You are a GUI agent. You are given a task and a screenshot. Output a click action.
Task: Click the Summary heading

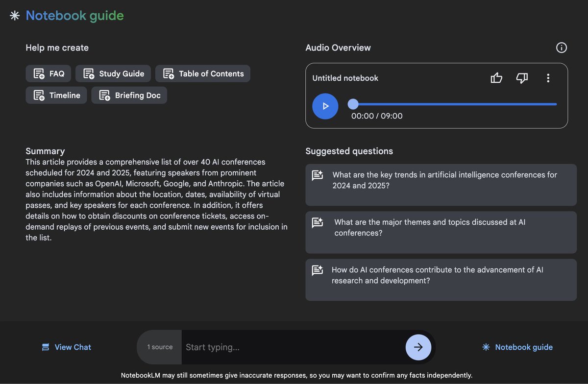coord(45,151)
